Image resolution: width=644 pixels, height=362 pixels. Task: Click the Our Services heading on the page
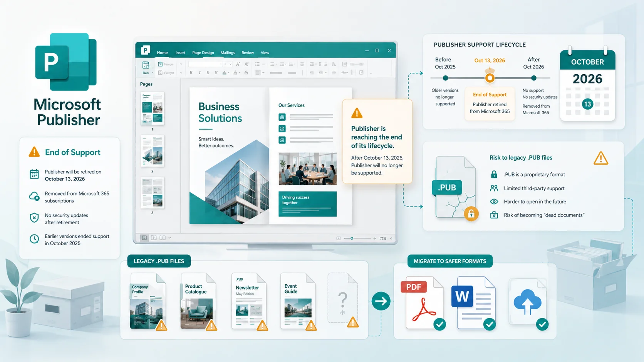coord(292,105)
